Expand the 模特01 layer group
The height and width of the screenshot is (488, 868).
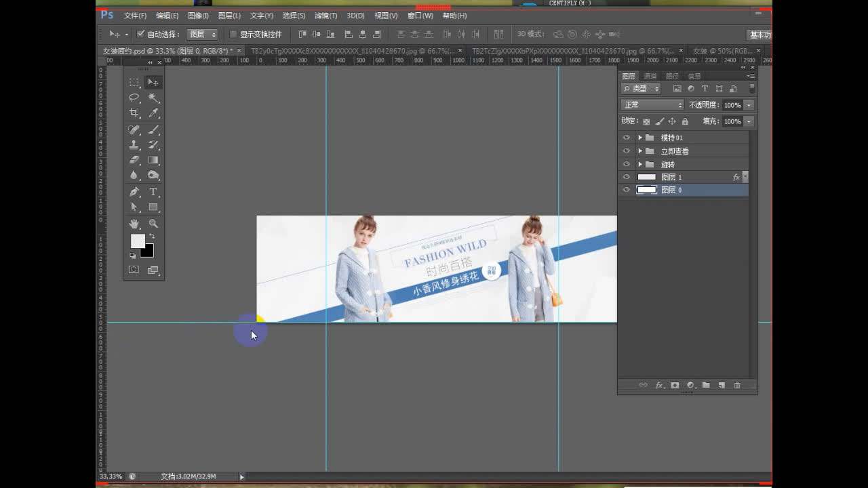point(639,138)
